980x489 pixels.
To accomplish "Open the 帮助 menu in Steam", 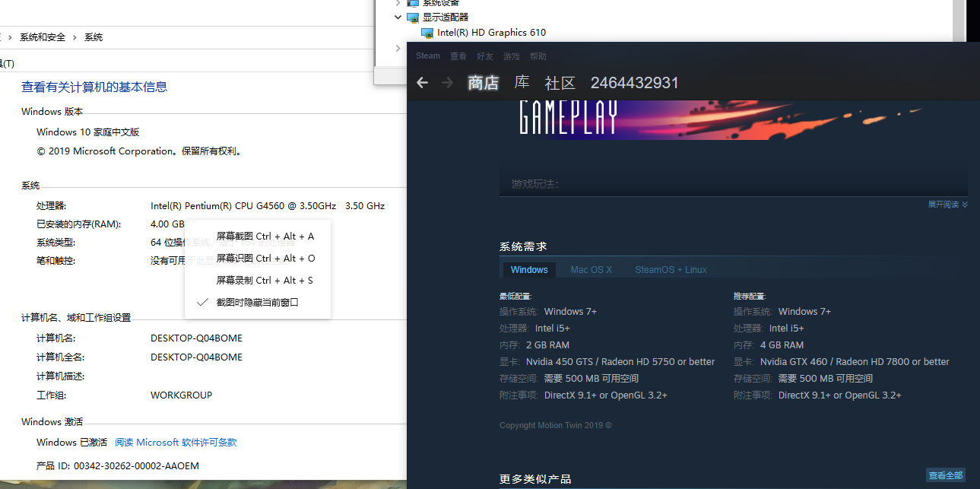I will click(538, 56).
